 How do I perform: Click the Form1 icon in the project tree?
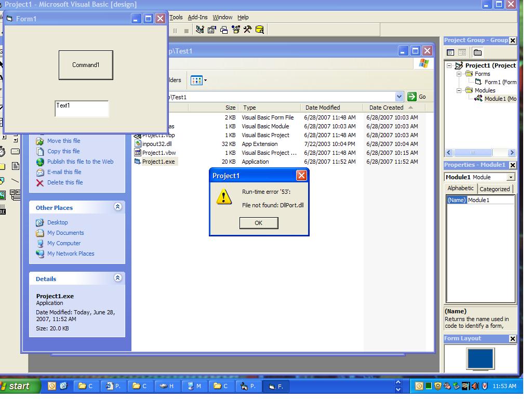click(478, 82)
